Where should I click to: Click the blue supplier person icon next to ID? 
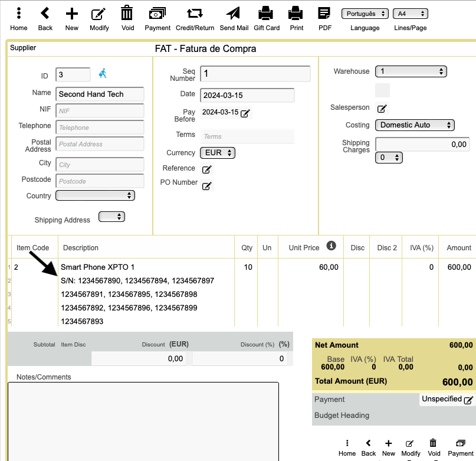(x=103, y=74)
